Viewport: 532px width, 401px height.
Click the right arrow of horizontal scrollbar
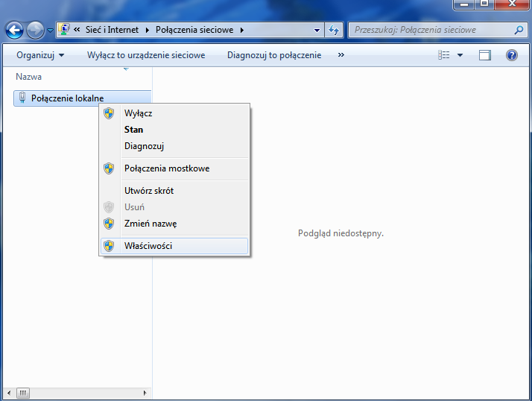tap(145, 394)
